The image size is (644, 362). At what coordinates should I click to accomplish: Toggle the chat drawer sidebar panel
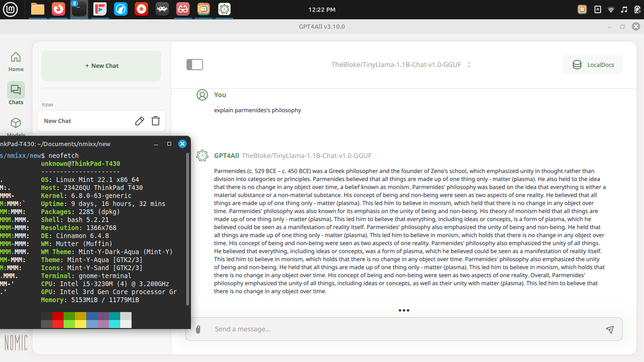tap(195, 65)
